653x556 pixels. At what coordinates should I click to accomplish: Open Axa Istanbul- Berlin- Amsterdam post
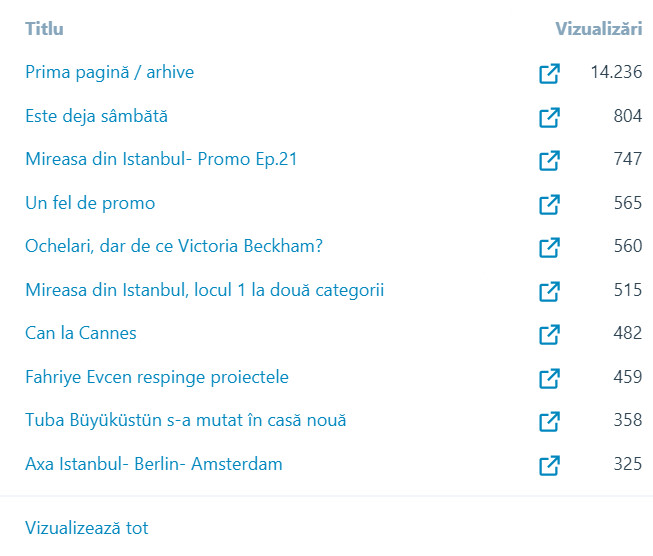[154, 464]
